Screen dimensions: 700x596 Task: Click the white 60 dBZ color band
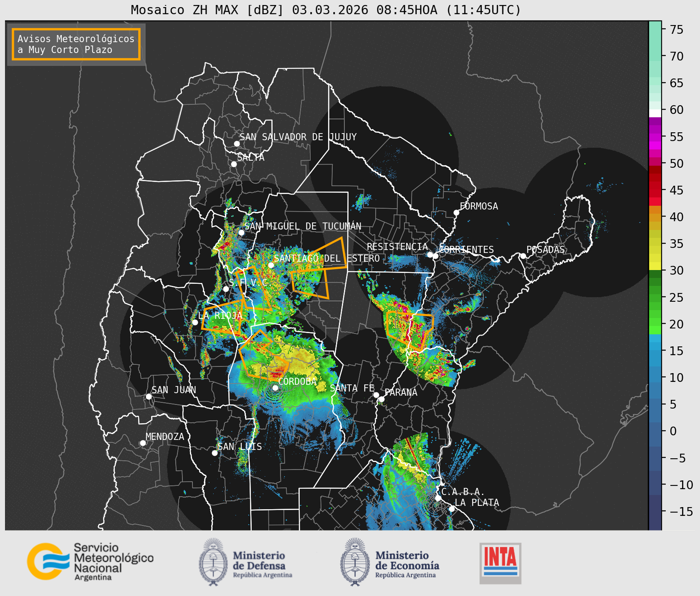point(655,113)
